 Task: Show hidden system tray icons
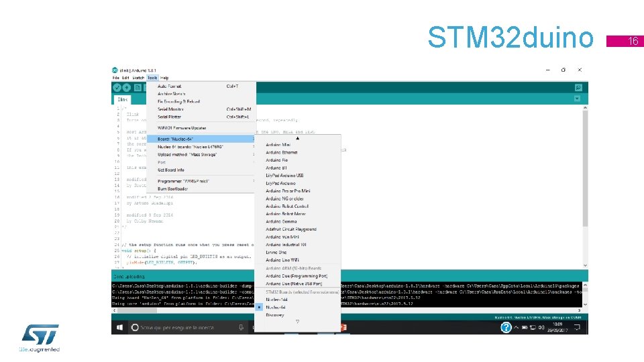click(517, 328)
